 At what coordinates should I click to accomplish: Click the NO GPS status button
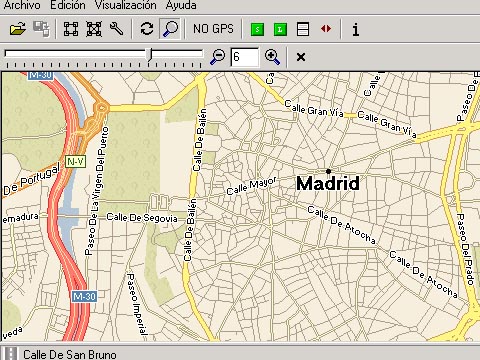(213, 29)
